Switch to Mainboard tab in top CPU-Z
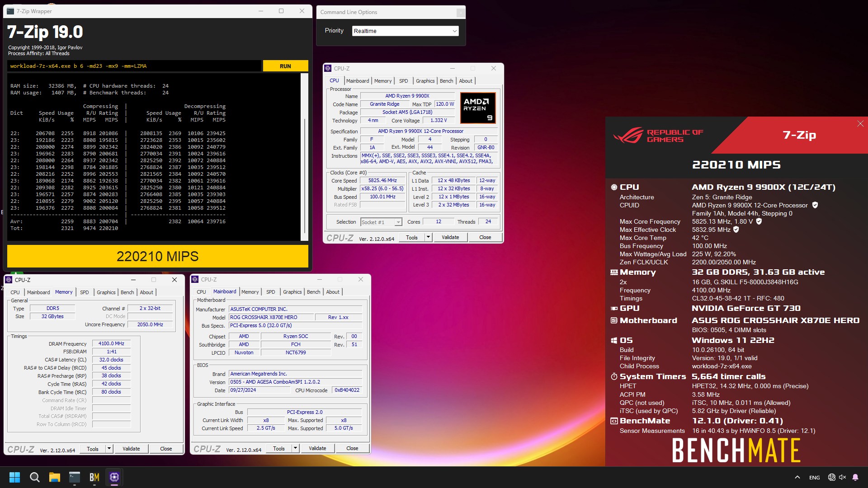Image resolution: width=868 pixels, height=488 pixels. tap(357, 81)
